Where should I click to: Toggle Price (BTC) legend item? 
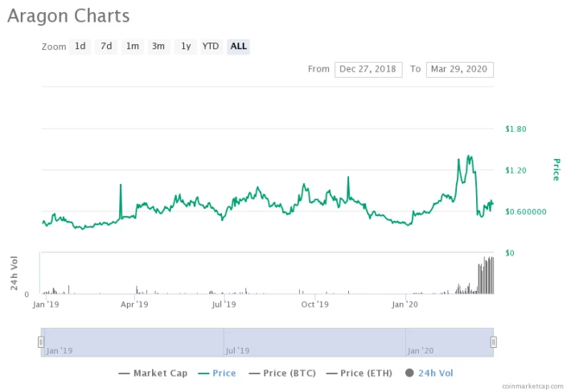[282, 373]
